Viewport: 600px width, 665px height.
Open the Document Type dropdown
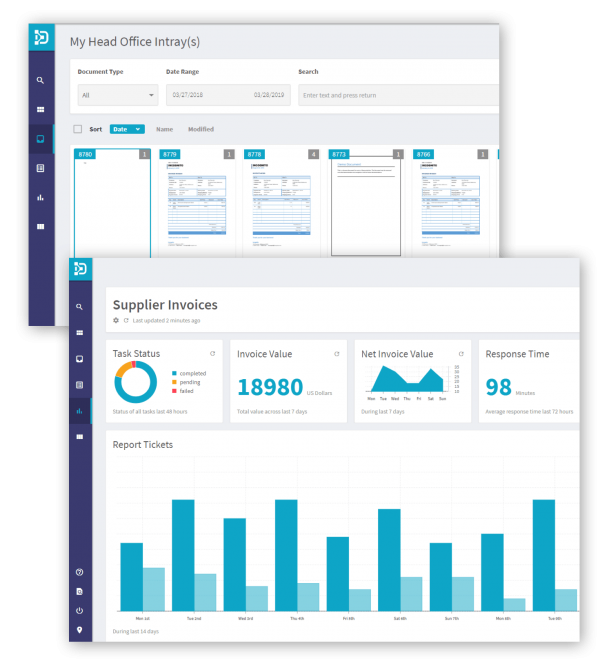tap(118, 95)
